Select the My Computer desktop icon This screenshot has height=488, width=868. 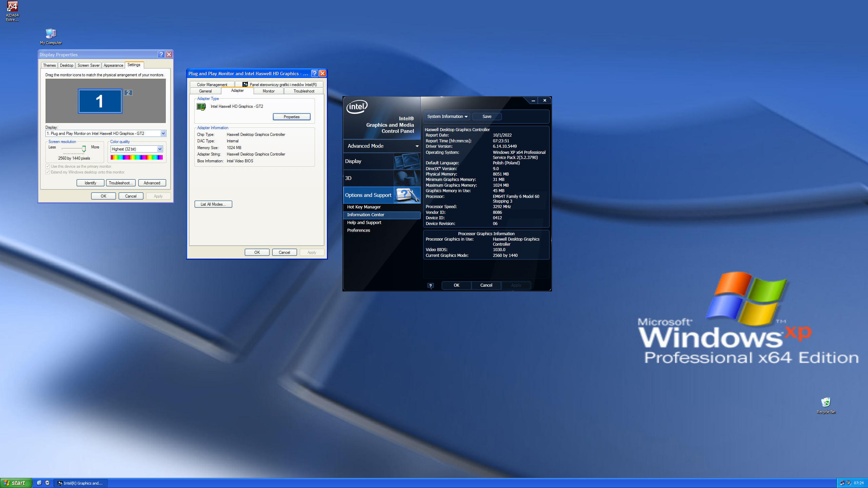(x=51, y=37)
